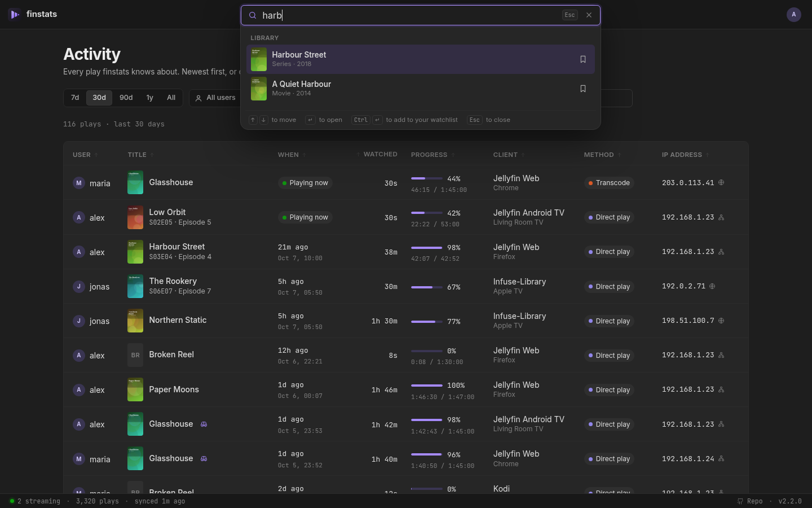Viewport: 812px width, 508px height.
Task: Click Glasshouse progress bar at 44%
Action: 427,178
